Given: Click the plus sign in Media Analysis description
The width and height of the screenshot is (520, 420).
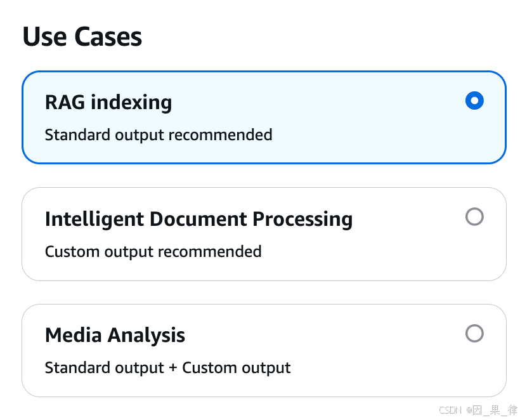Looking at the screenshot, I should tap(172, 368).
